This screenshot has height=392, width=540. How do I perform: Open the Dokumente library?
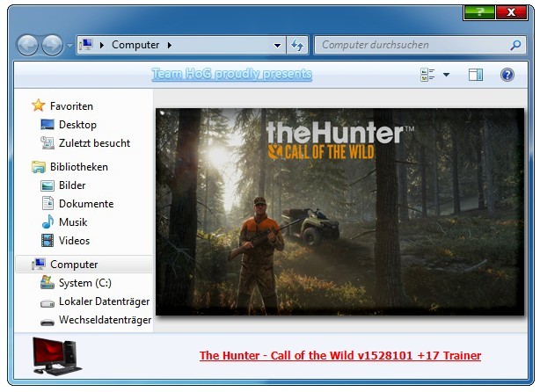(x=86, y=204)
